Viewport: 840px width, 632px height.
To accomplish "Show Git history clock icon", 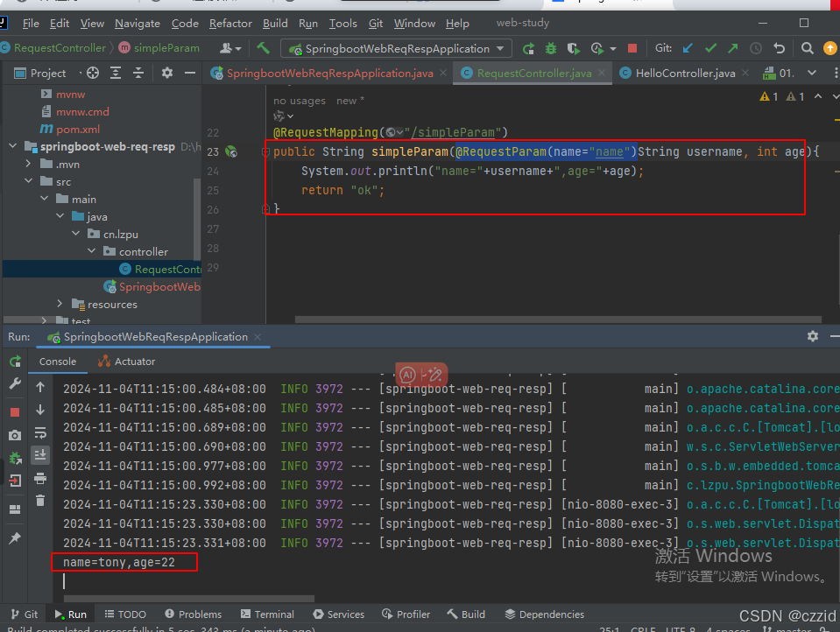I will coord(756,49).
